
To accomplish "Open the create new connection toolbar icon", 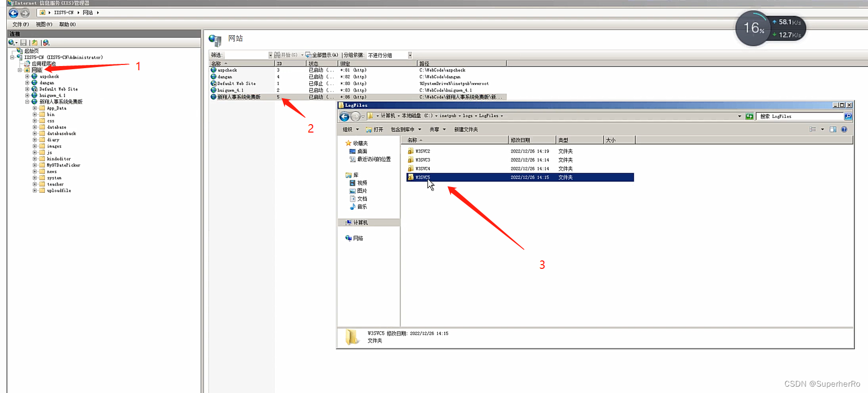I will point(12,43).
